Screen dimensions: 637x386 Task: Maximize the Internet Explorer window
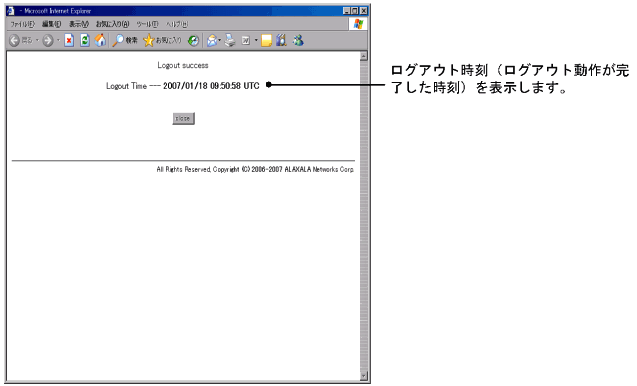click(355, 11)
